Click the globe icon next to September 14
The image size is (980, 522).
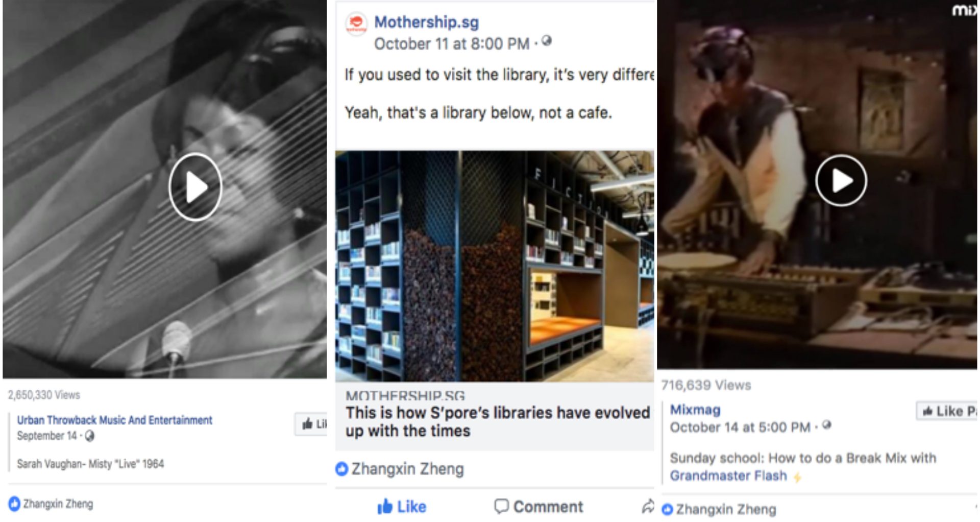pyautogui.click(x=90, y=436)
